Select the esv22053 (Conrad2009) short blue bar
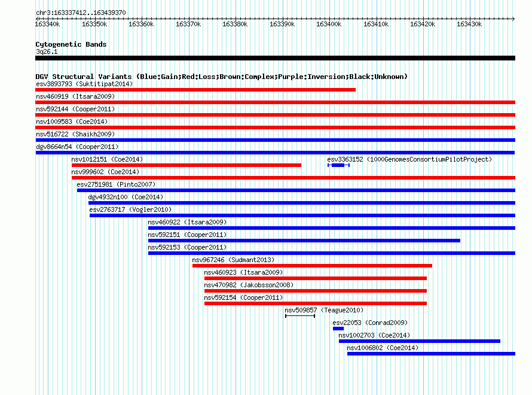This screenshot has height=395, width=532. (338, 329)
